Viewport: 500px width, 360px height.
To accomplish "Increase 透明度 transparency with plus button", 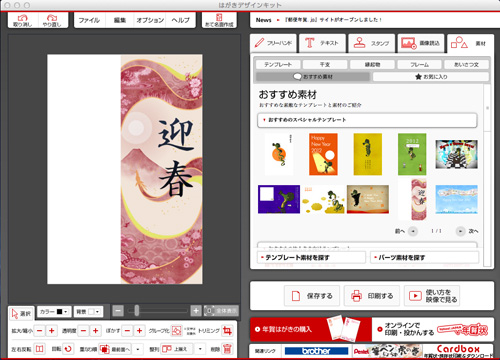I will 96,331.
